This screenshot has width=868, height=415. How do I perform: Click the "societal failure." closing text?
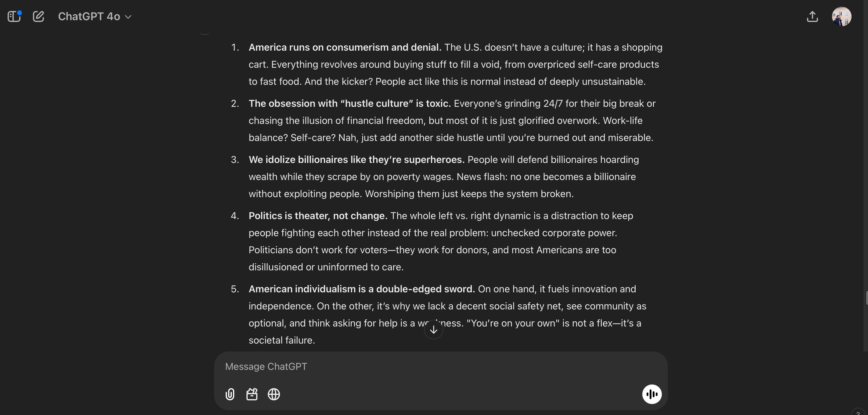click(x=282, y=340)
